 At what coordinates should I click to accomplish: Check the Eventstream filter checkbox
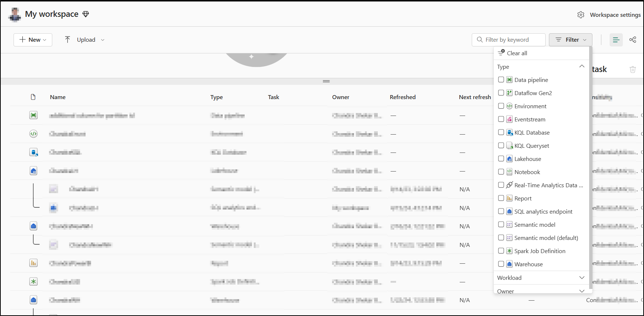click(501, 119)
